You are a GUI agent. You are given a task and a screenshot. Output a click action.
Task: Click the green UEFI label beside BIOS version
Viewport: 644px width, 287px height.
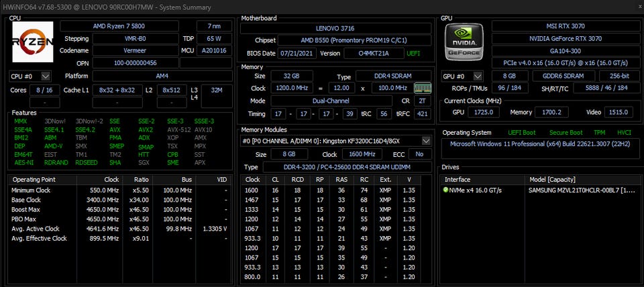[x=414, y=54]
